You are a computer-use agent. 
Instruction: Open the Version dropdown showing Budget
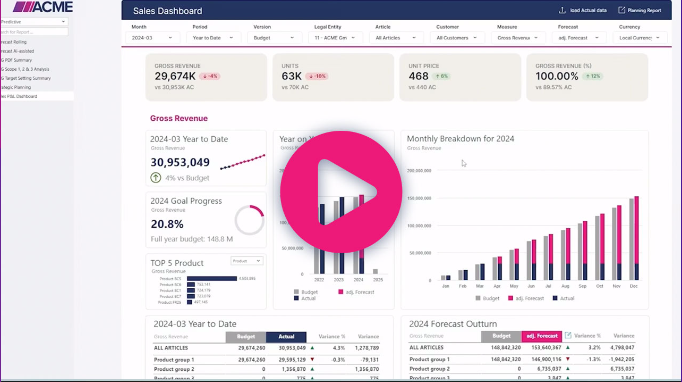(x=274, y=38)
